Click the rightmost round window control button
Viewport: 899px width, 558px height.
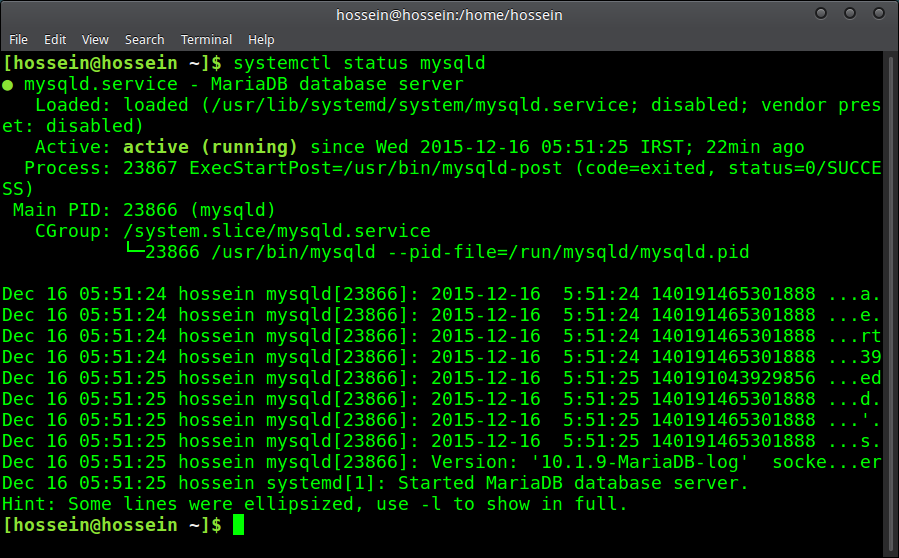click(x=878, y=13)
